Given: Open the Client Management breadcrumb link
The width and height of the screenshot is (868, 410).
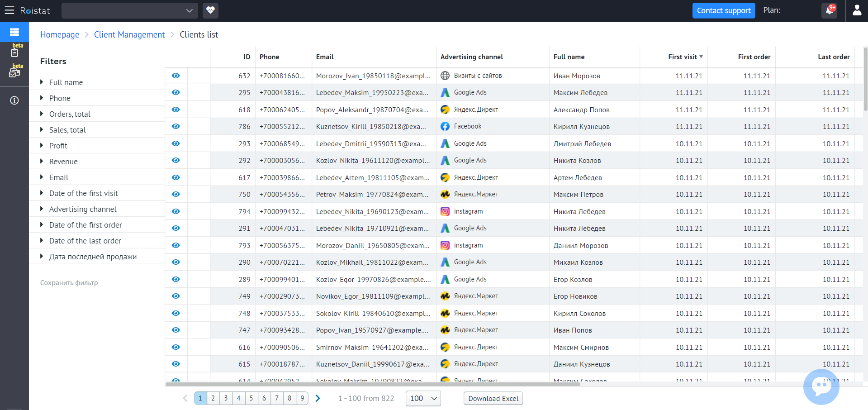Looking at the screenshot, I should [x=129, y=35].
